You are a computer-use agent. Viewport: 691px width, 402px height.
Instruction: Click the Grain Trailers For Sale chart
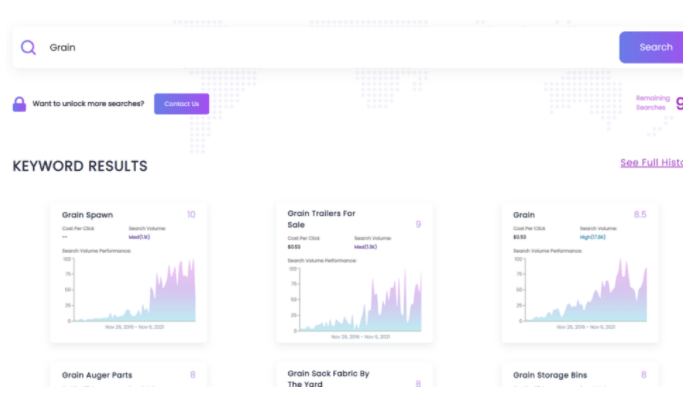355,299
